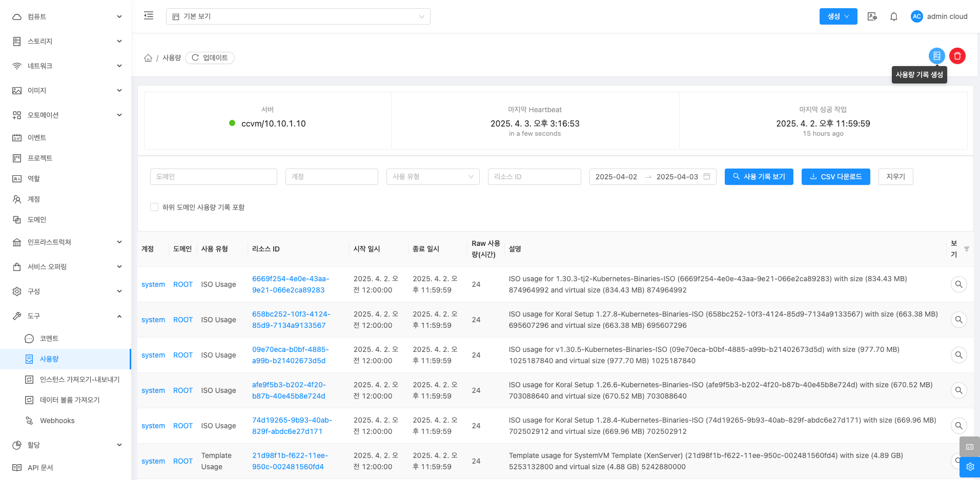The width and height of the screenshot is (980, 480).
Task: Click the filter icon in table header
Action: 966,249
